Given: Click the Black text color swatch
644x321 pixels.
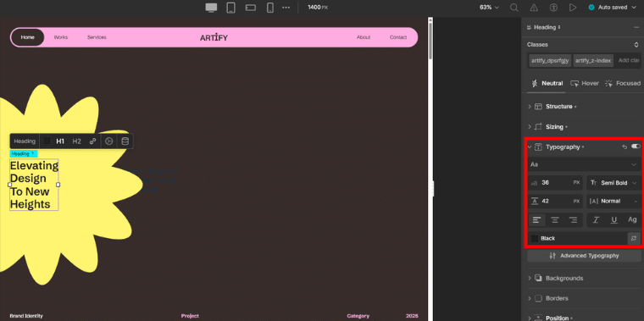Looking at the screenshot, I should [x=535, y=238].
